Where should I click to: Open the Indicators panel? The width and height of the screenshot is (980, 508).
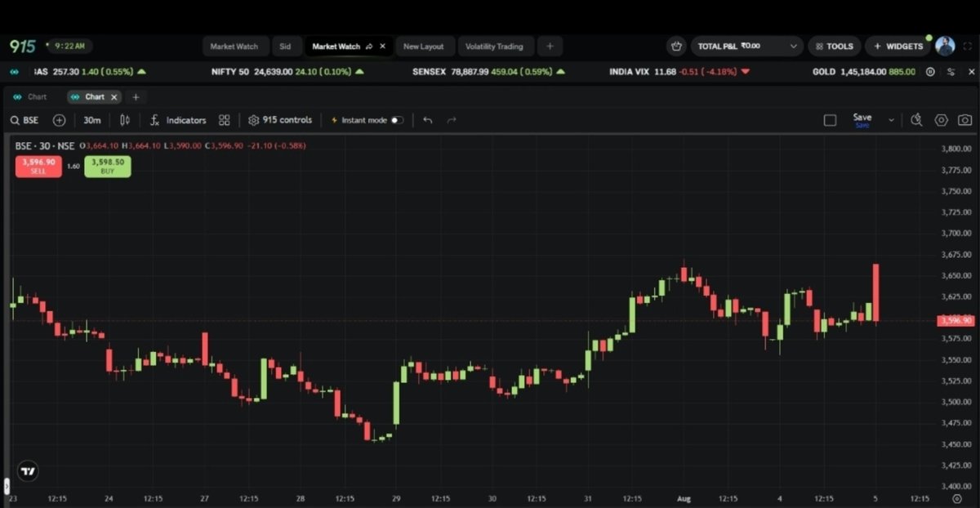tap(178, 120)
